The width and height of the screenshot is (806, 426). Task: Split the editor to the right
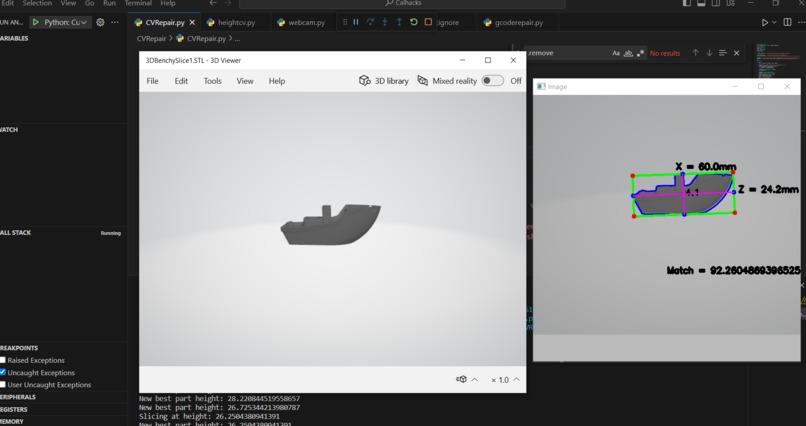pyautogui.click(x=787, y=22)
